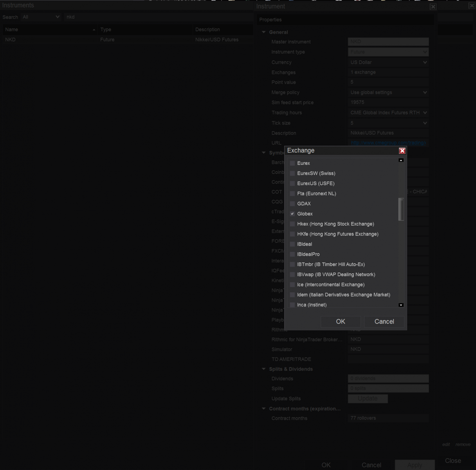Click OK in the Instrument properties window

[326, 465]
